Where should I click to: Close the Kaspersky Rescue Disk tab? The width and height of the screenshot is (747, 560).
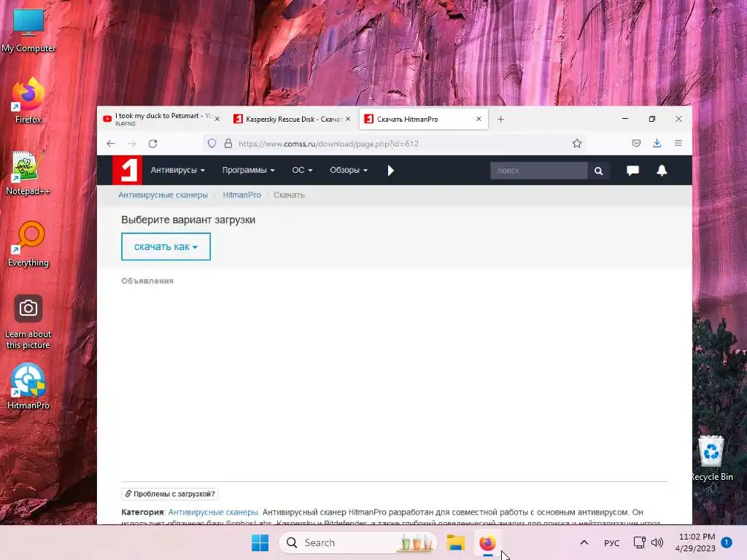(348, 119)
